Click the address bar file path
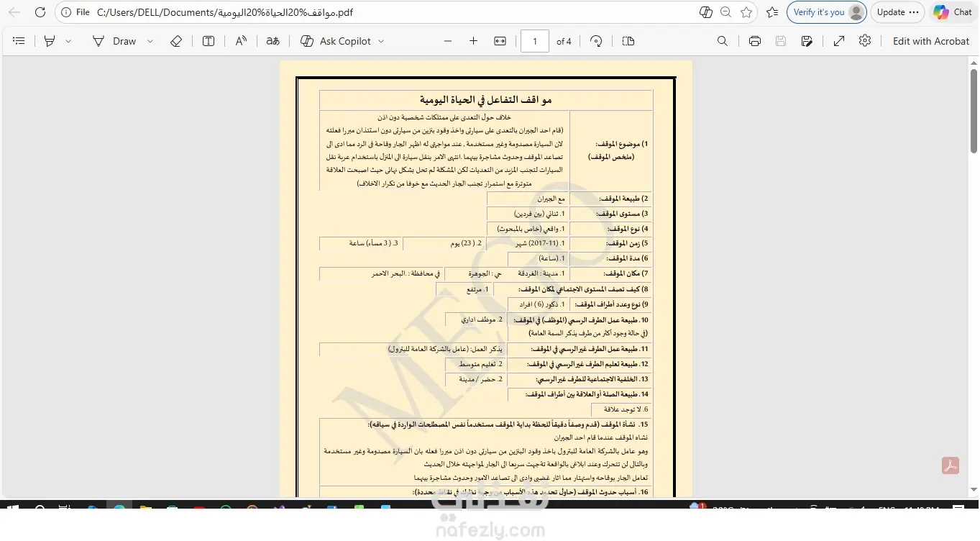Viewport: 980px width, 541px height. click(x=225, y=12)
